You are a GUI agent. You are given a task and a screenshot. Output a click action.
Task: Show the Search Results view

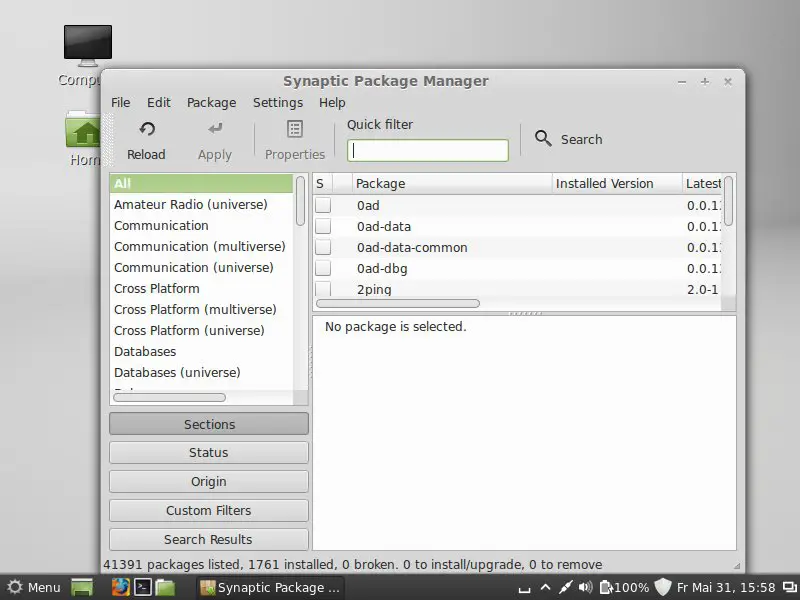[x=209, y=539]
